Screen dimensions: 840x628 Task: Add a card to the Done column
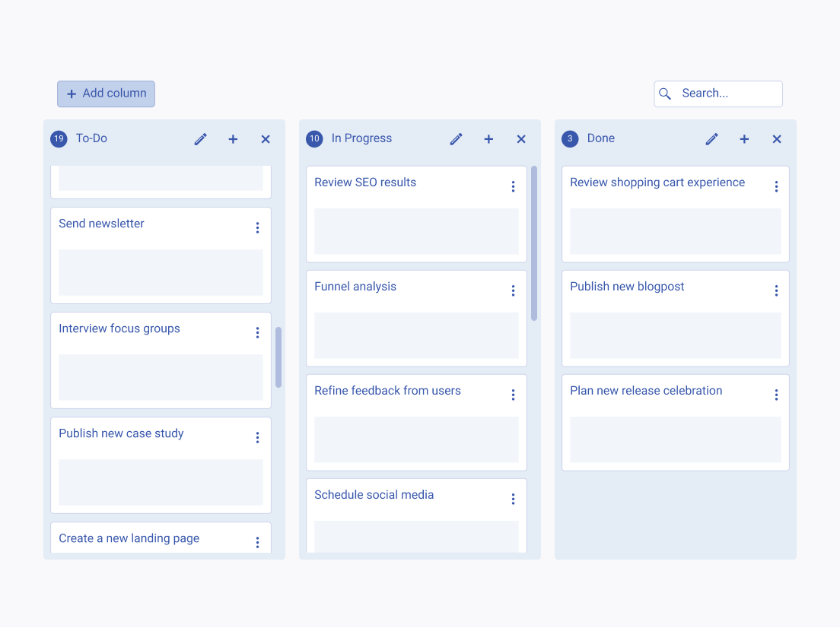pos(744,139)
